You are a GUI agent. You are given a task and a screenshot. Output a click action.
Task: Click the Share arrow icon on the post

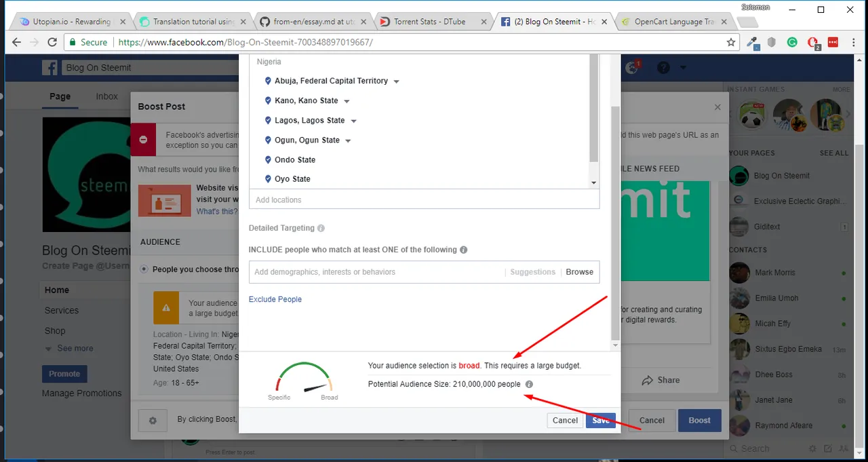648,380
